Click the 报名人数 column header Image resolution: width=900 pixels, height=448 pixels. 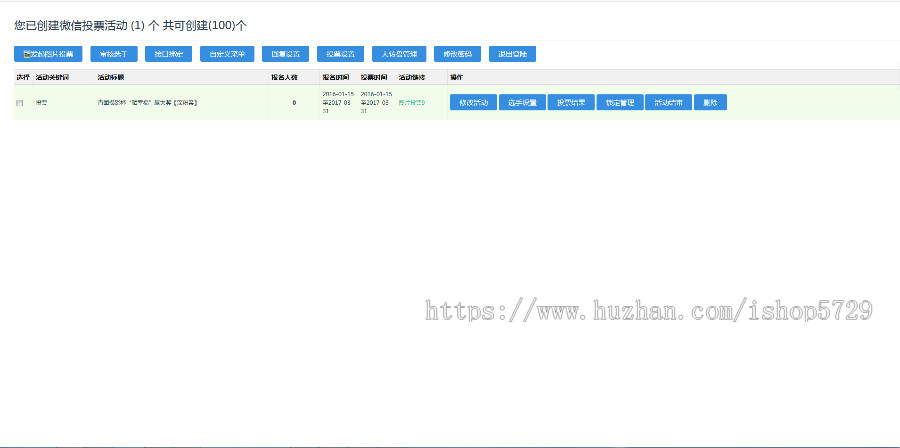tap(285, 77)
